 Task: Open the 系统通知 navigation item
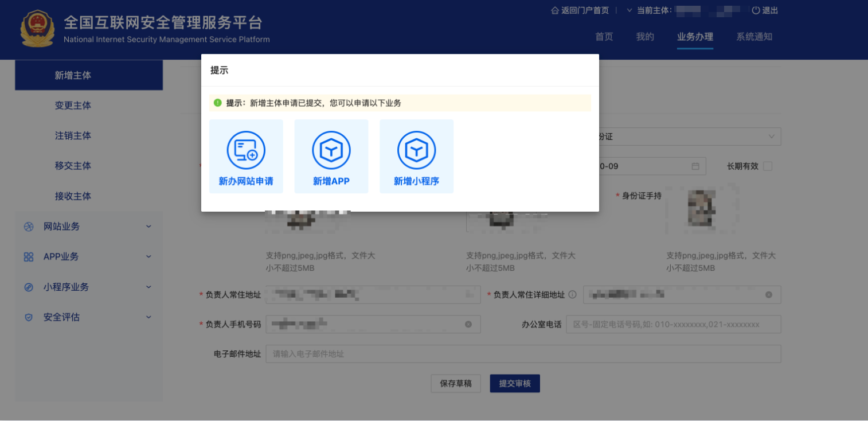pos(754,36)
